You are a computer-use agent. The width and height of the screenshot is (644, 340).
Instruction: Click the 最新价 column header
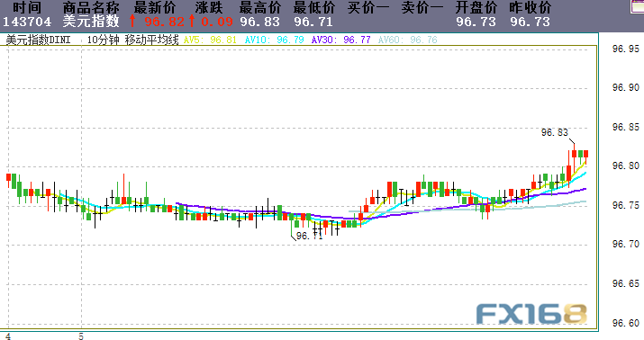click(x=155, y=7)
